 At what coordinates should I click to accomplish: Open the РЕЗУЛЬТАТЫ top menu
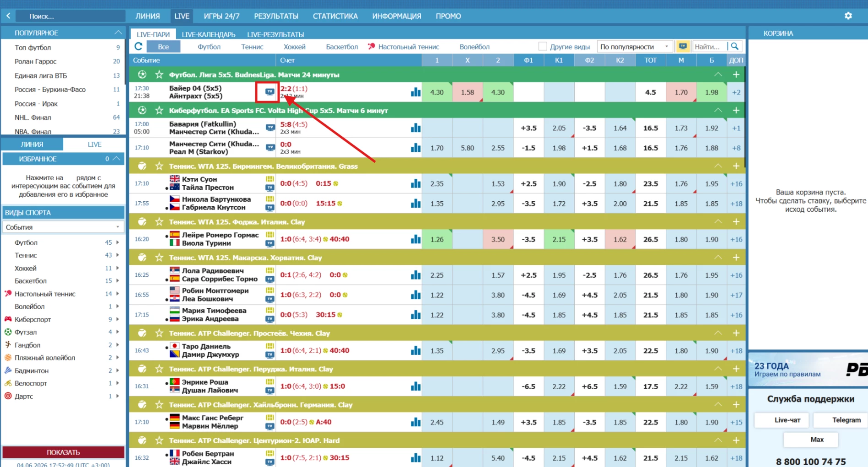click(x=276, y=16)
